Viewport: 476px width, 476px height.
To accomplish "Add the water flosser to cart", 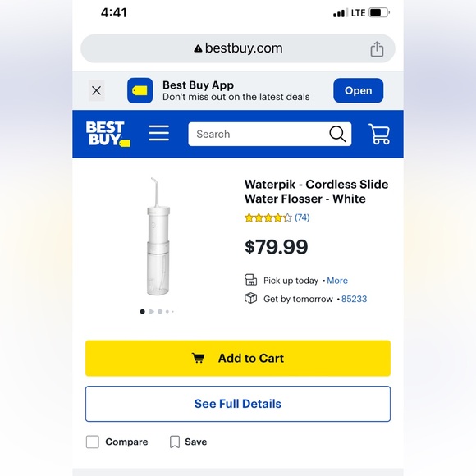I will point(238,358).
